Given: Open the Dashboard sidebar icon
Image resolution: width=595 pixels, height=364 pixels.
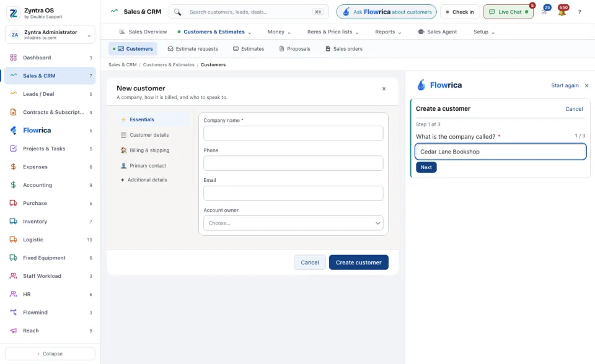Looking at the screenshot, I should pos(13,58).
